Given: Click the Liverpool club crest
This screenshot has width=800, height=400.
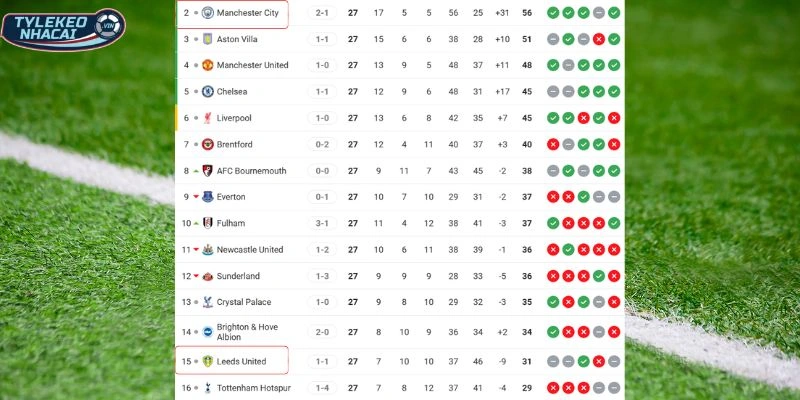Looking at the screenshot, I should [x=208, y=118].
